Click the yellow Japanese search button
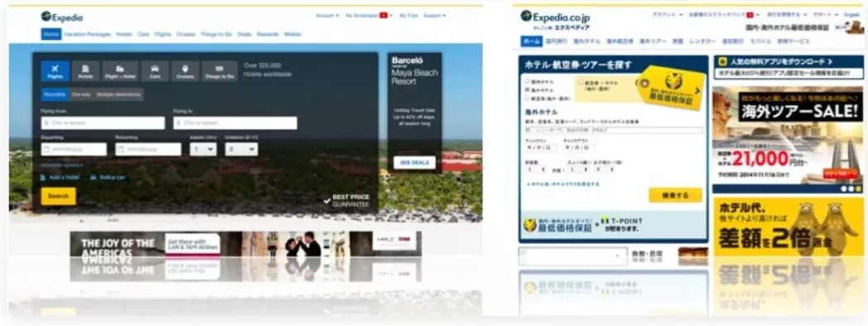The height and width of the screenshot is (326, 868). pyautogui.click(x=675, y=196)
